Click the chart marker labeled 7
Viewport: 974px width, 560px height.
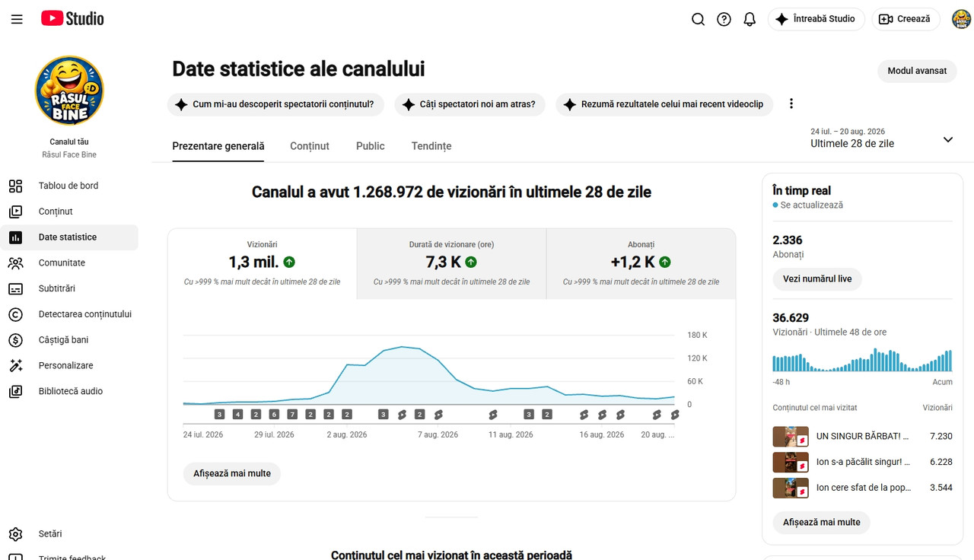pos(292,415)
